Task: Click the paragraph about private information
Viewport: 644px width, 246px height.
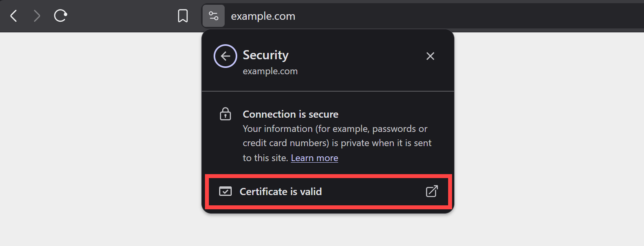Action: click(337, 143)
